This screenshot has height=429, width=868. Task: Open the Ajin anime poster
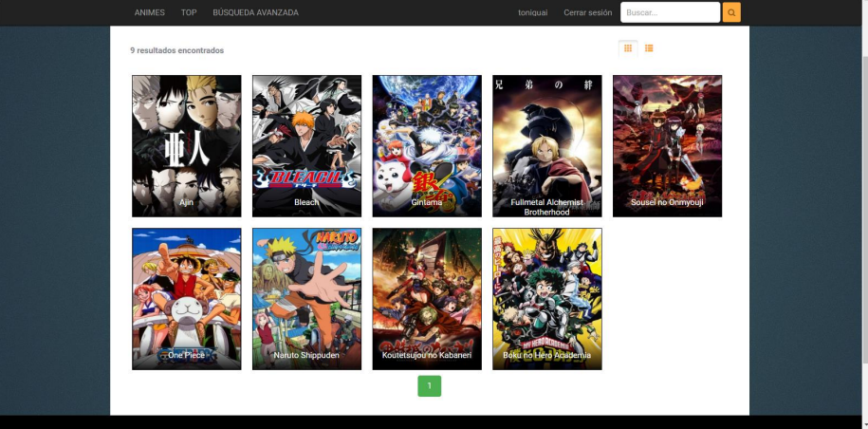[x=187, y=146]
